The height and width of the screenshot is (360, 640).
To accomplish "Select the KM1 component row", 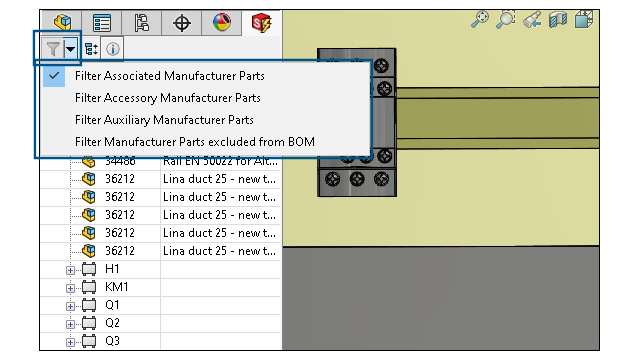I will click(x=161, y=287).
